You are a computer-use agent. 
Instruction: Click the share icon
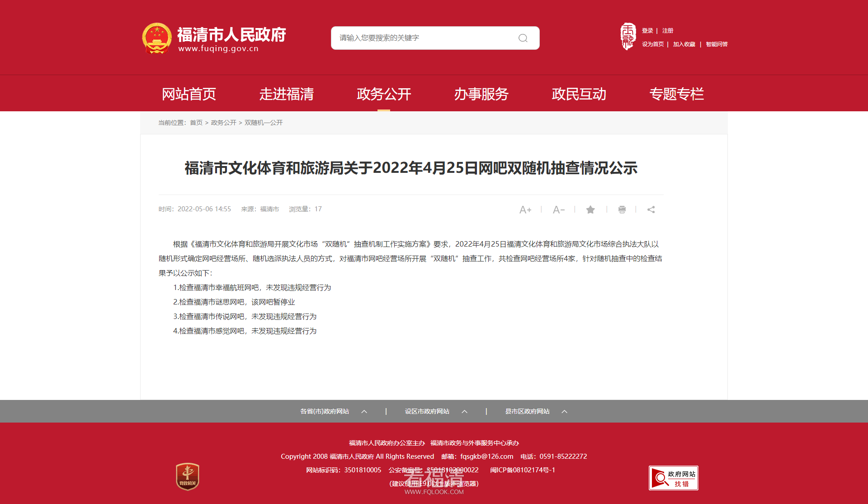click(651, 209)
